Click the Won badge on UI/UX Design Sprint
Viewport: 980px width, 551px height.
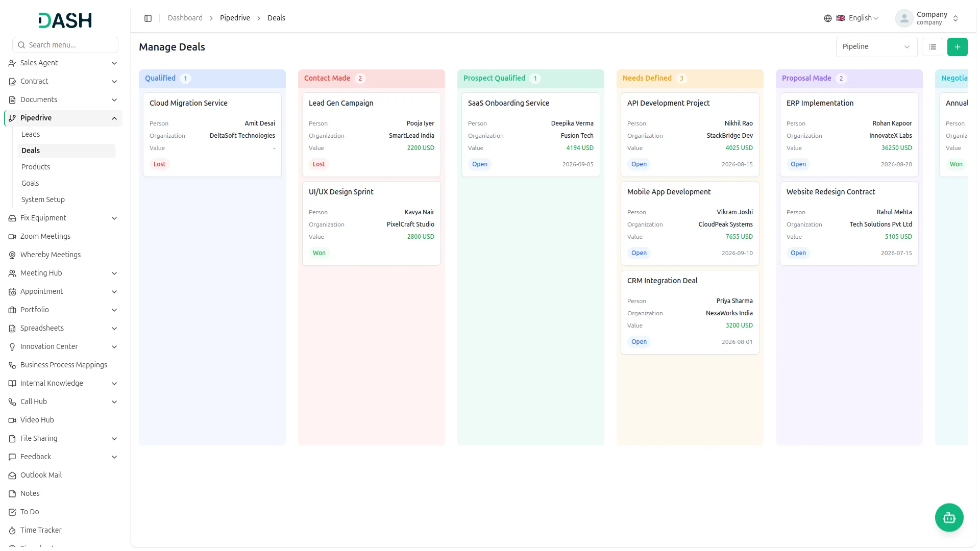click(319, 253)
